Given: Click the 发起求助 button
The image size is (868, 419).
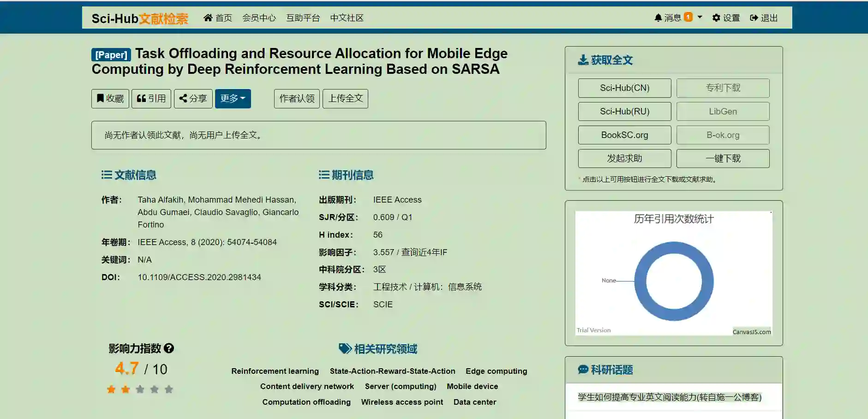Looking at the screenshot, I should click(x=625, y=159).
